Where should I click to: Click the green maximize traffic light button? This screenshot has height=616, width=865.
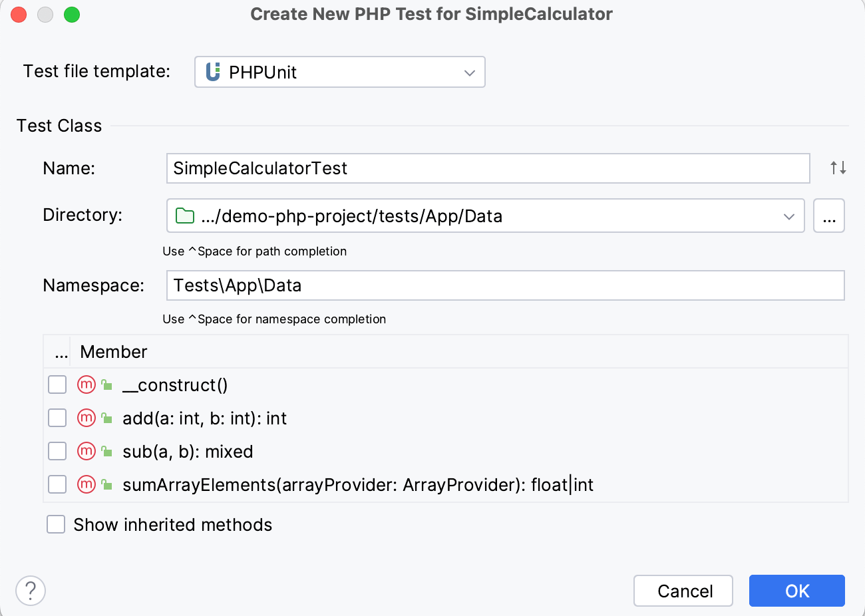(72, 13)
